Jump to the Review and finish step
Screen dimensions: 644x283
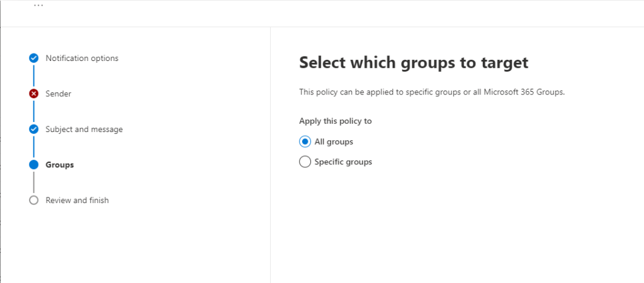(x=77, y=200)
